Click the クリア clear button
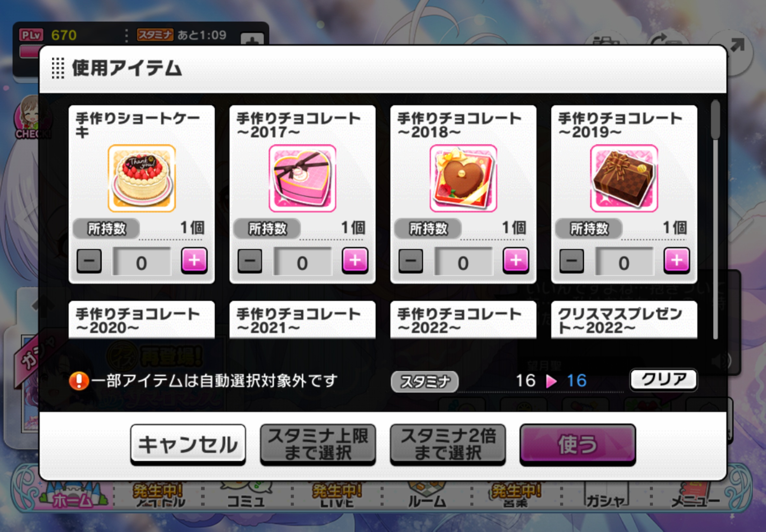 click(x=663, y=380)
